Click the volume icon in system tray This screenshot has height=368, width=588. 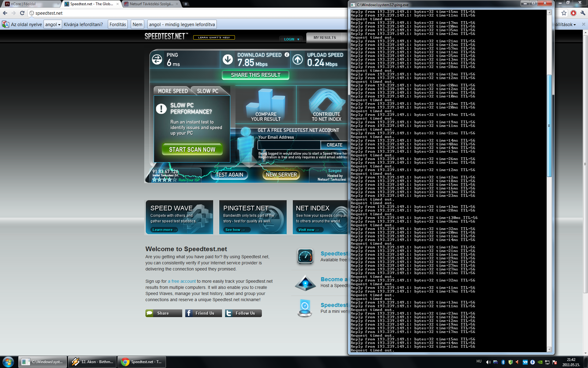coord(488,362)
